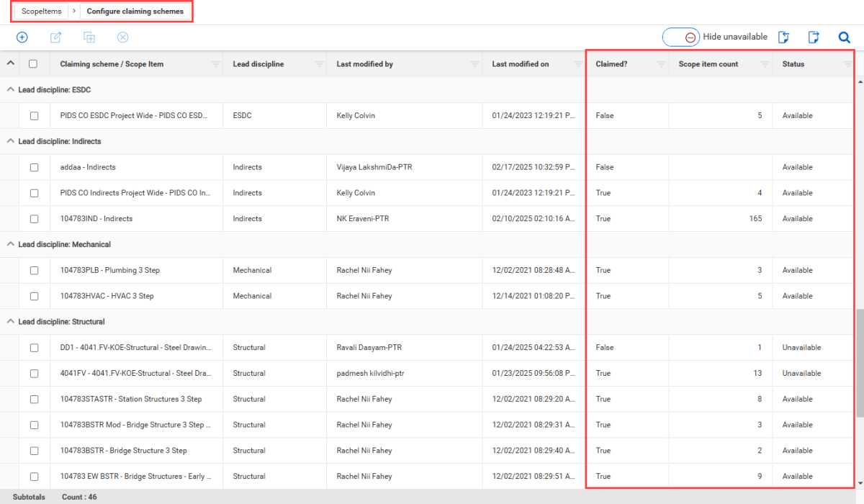Collapse the Lead discipline: Mechanical group

[x=10, y=244]
